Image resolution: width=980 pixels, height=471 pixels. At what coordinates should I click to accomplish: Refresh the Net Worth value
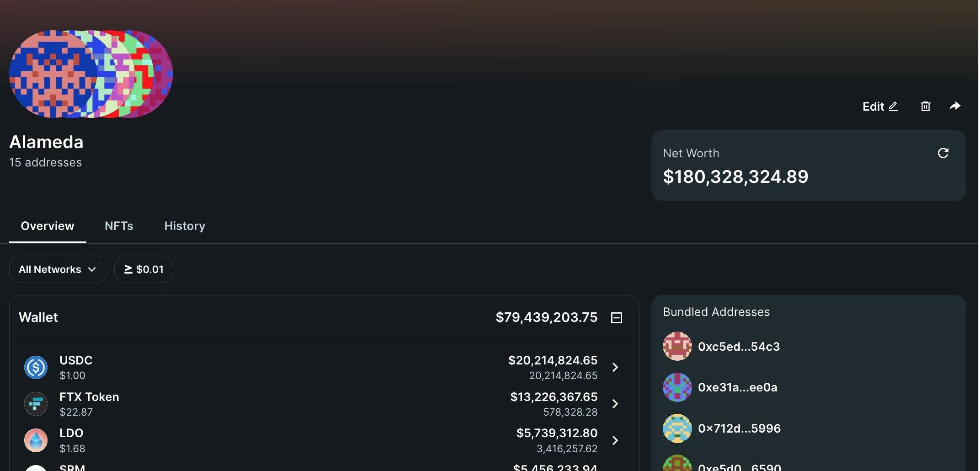[943, 153]
